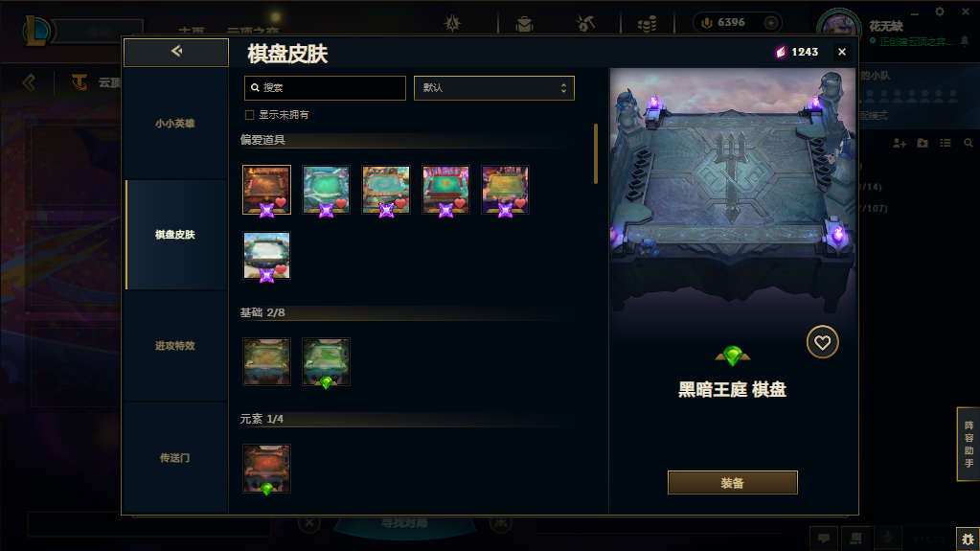
Task: Click the back arrow in the sidebar
Action: [176, 52]
